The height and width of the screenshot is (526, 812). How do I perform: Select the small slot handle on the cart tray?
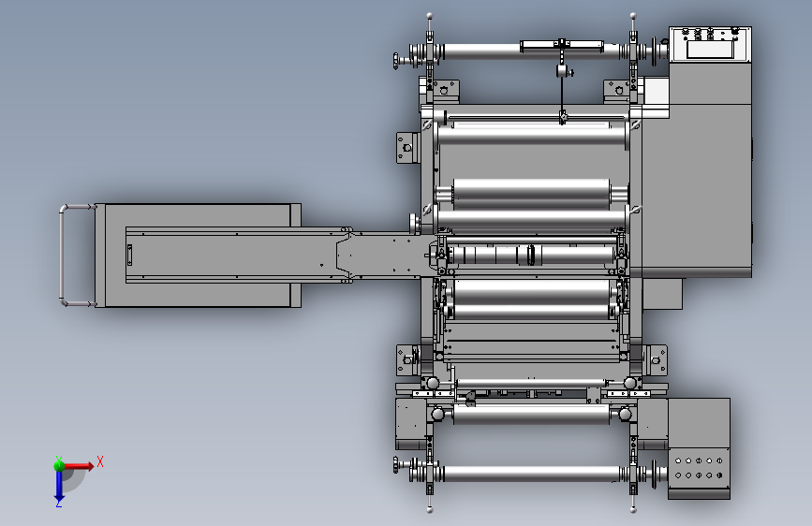click(129, 256)
